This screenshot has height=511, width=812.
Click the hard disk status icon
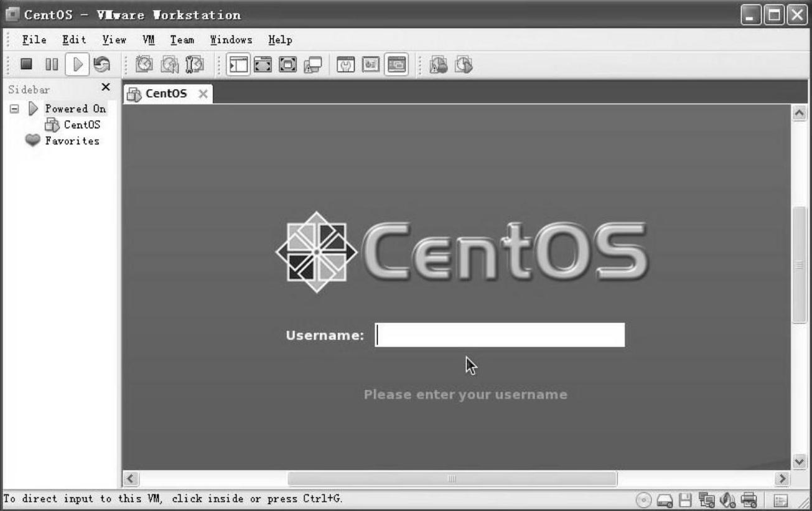pyautogui.click(x=665, y=500)
